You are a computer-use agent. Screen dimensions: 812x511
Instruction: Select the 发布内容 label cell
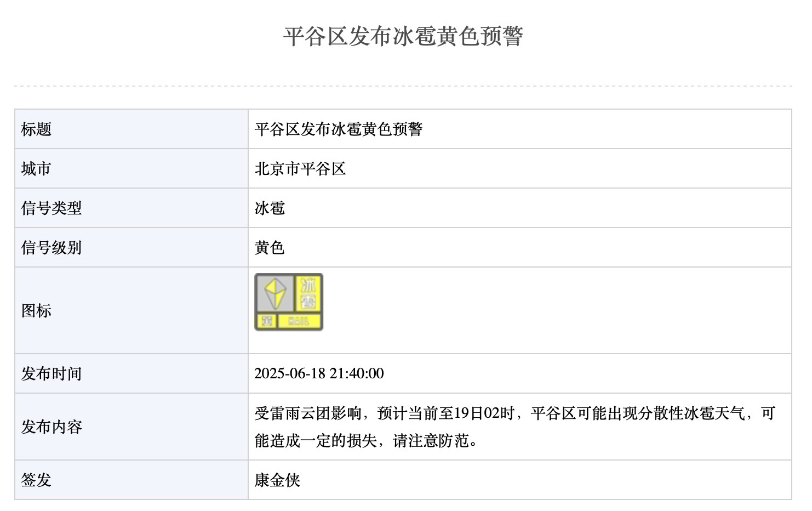coord(131,427)
